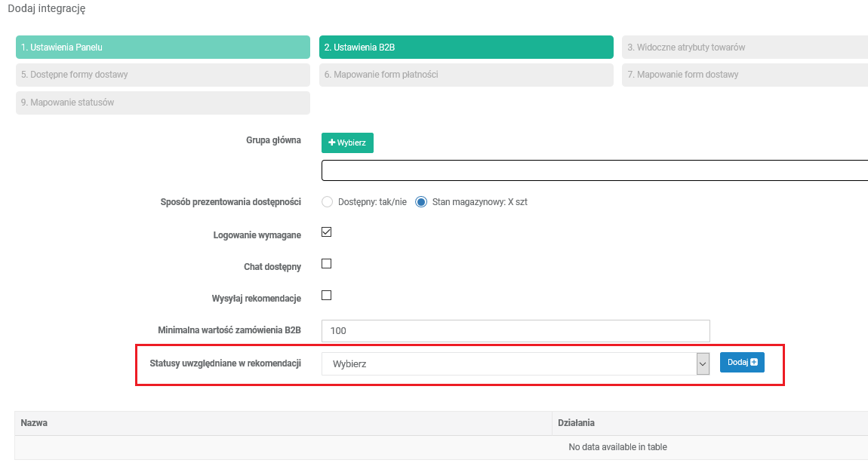Click the Działania column header
The image size is (868, 466).
pyautogui.click(x=709, y=423)
